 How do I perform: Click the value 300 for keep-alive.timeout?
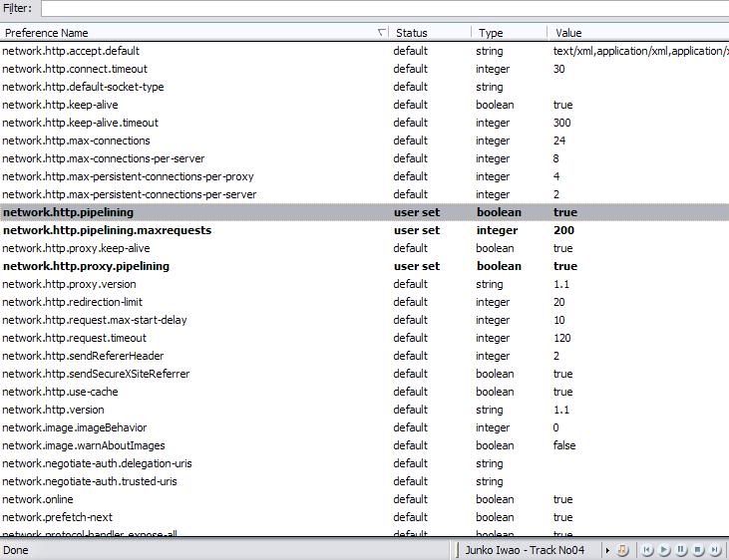point(562,123)
